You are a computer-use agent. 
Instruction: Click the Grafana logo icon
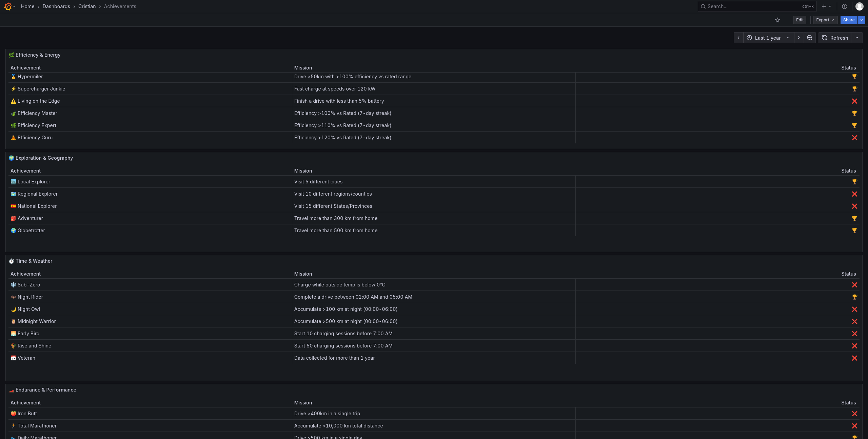tap(8, 6)
